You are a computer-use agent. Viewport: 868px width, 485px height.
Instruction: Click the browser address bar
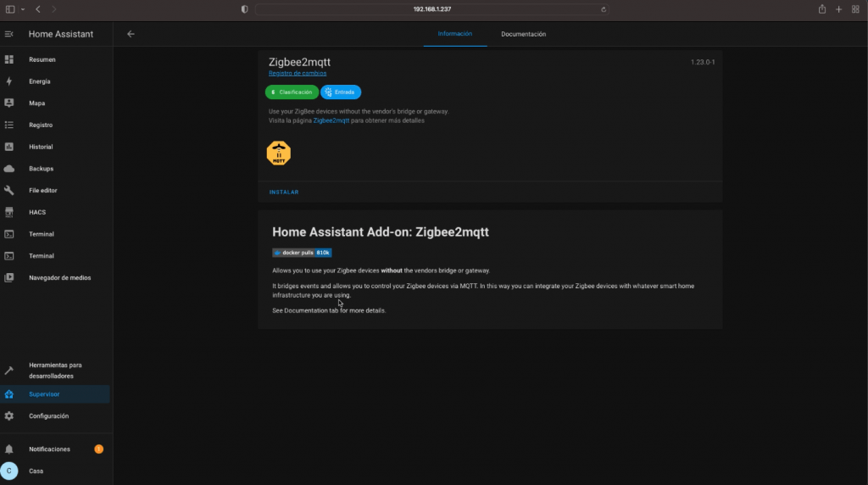point(432,8)
